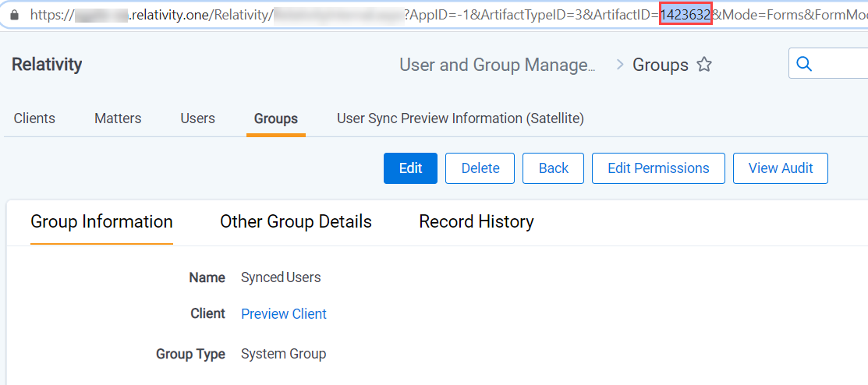Click the Client field label
This screenshot has width=868, height=385.
point(207,313)
